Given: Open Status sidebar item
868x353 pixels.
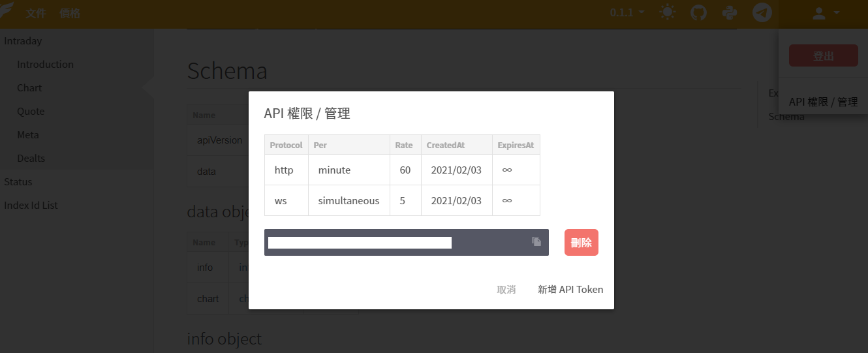Looking at the screenshot, I should [x=18, y=181].
